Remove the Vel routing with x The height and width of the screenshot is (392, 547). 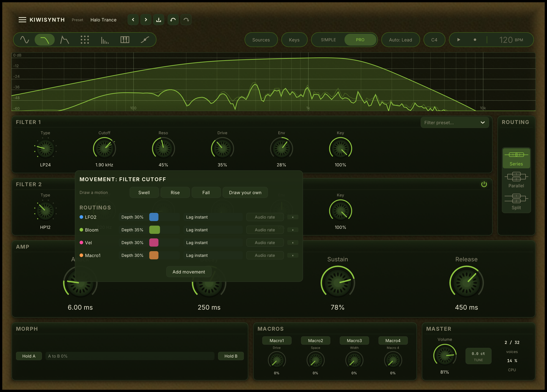[x=293, y=243]
